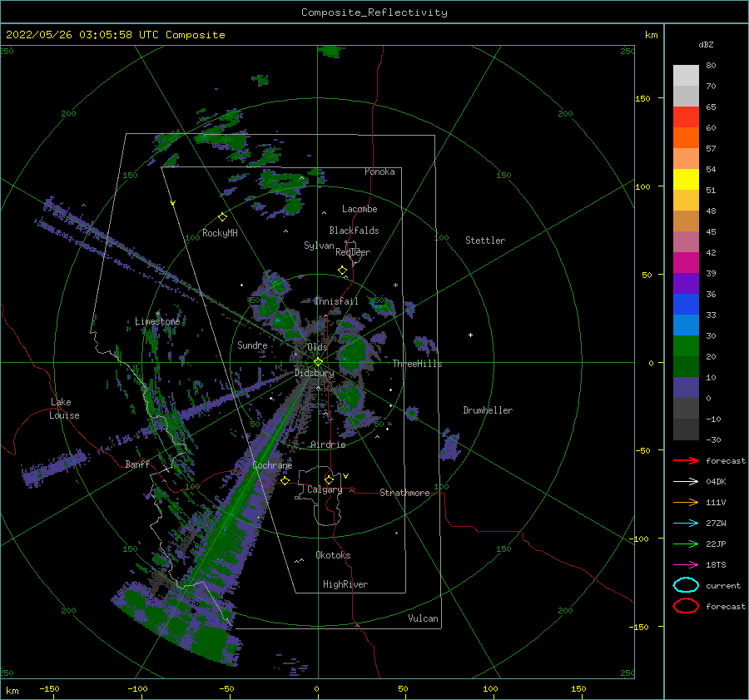The height and width of the screenshot is (700, 749).
Task: Click the Innisfail label
Action: pos(336,301)
